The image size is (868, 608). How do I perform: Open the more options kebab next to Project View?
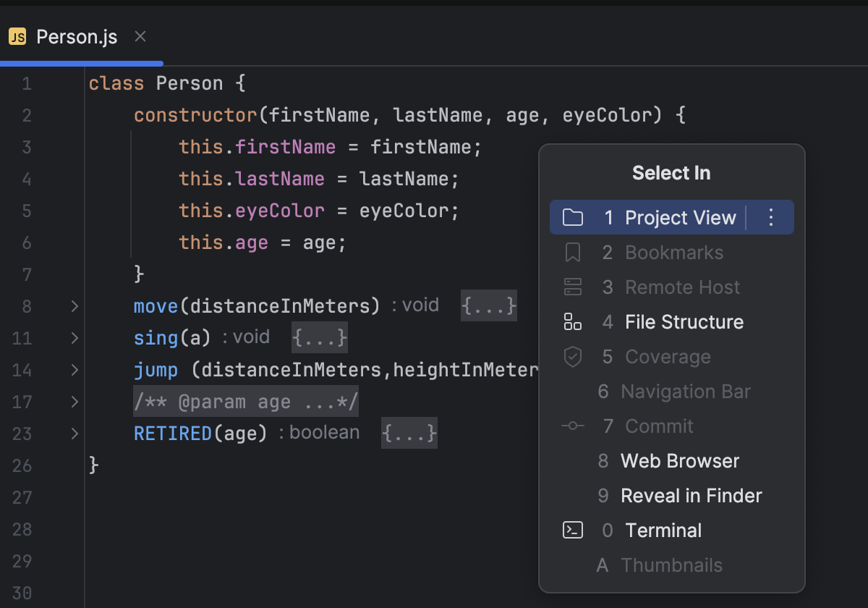(x=770, y=216)
